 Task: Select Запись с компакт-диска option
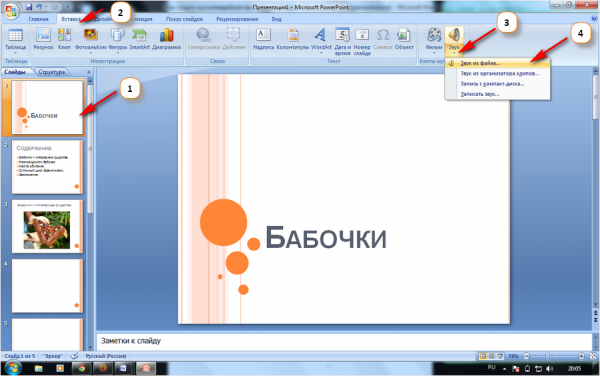point(497,84)
